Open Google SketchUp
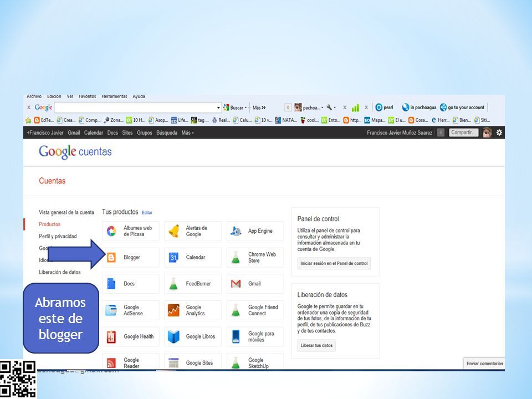The height and width of the screenshot is (399, 532). tap(255, 362)
